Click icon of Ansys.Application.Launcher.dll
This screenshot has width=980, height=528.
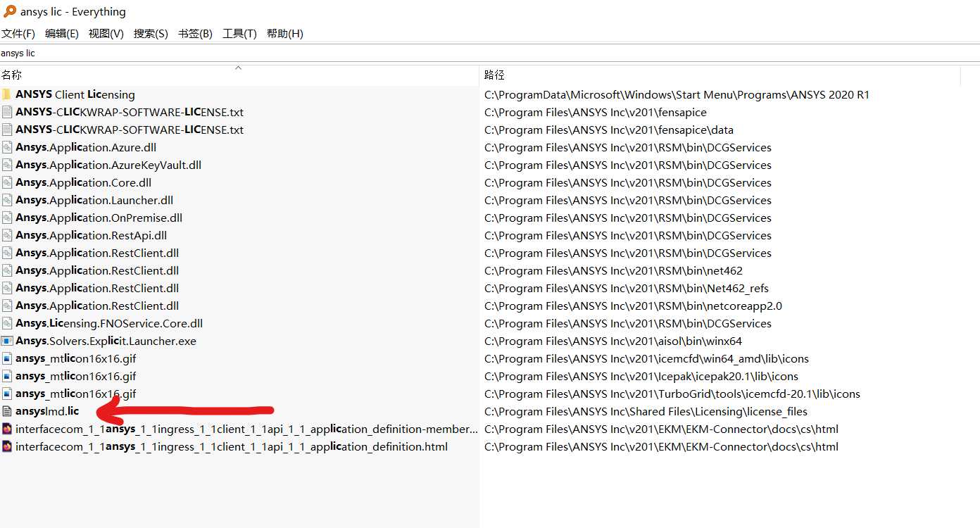pos(7,200)
